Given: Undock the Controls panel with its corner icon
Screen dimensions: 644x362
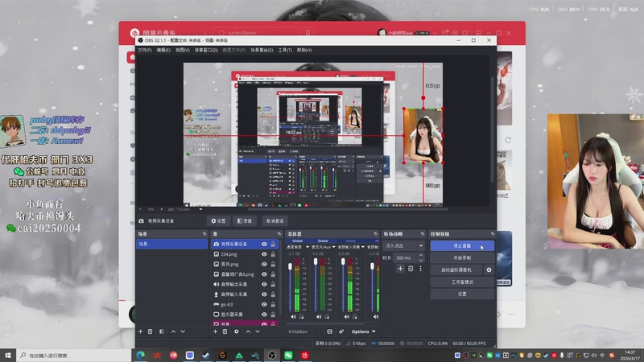Looking at the screenshot, I should [493, 234].
